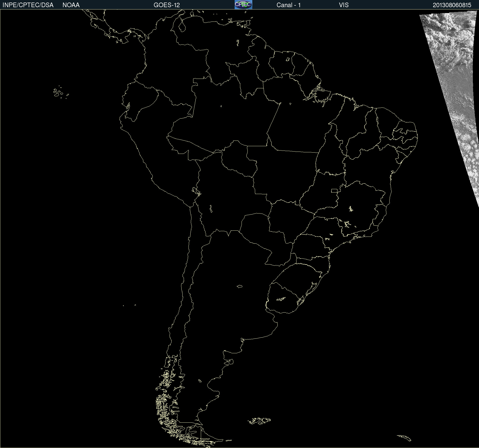Click the VIS channel label
The image size is (479, 448).
(344, 5)
